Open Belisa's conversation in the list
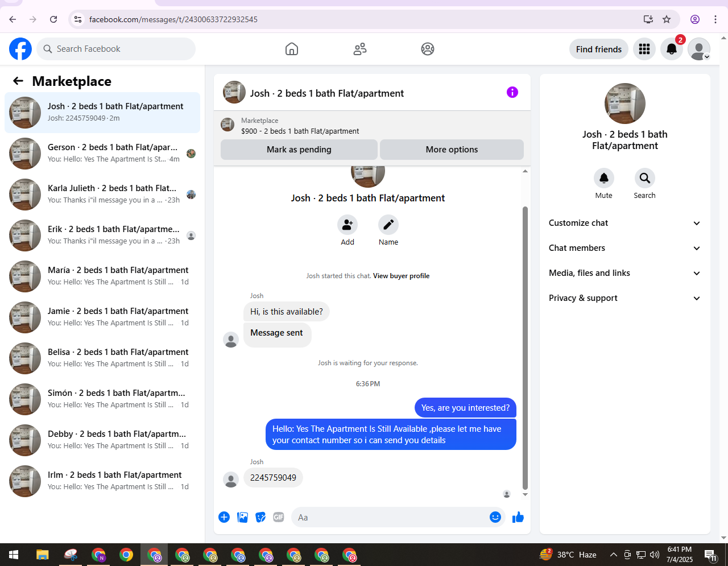The image size is (728, 566). (102, 358)
